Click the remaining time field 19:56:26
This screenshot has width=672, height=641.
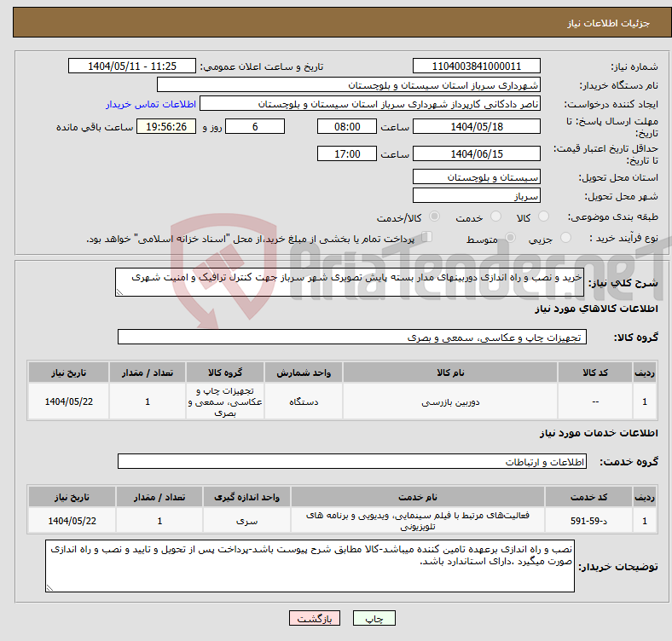point(166,126)
